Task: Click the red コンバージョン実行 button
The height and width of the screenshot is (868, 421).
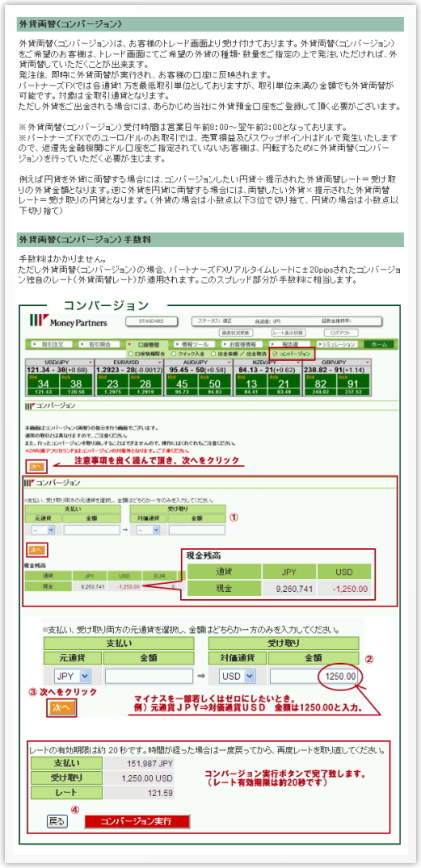Action: tap(137, 821)
